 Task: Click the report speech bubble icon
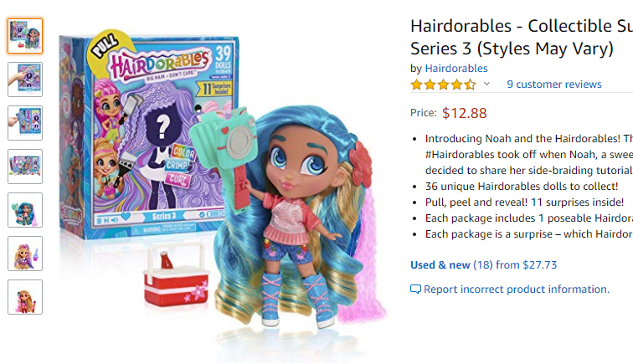coord(415,290)
